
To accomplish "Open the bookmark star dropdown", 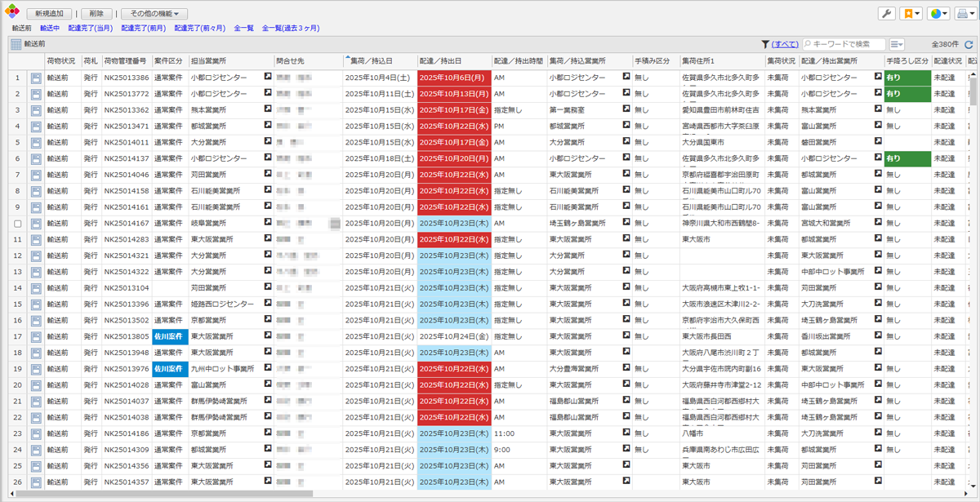I will (x=910, y=14).
